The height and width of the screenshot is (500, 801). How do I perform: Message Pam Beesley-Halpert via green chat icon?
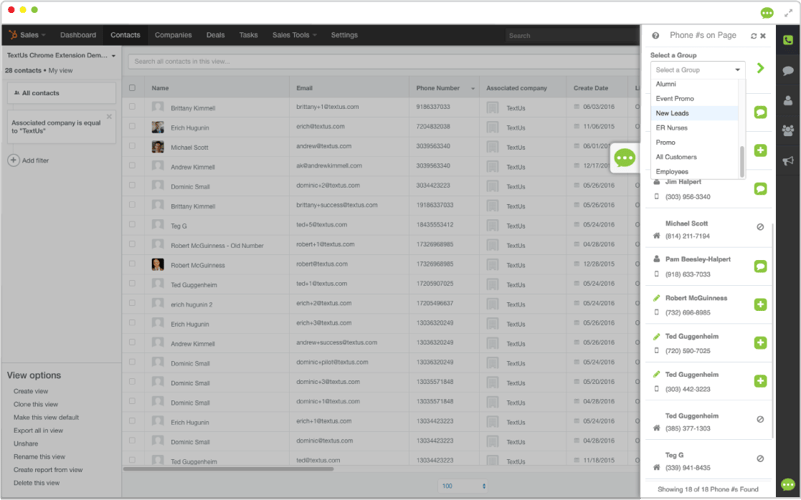[760, 266]
